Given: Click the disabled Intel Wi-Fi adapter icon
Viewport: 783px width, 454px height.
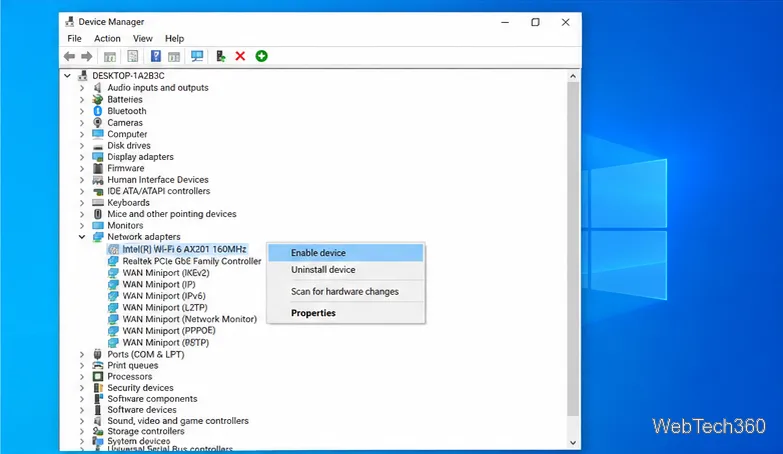Looking at the screenshot, I should (x=113, y=249).
